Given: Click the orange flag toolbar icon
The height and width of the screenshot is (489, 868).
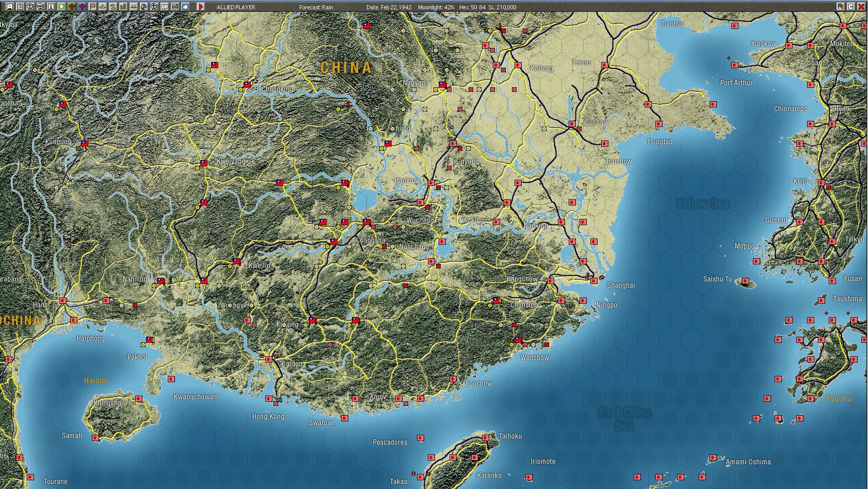Looking at the screenshot, I should point(92,7).
